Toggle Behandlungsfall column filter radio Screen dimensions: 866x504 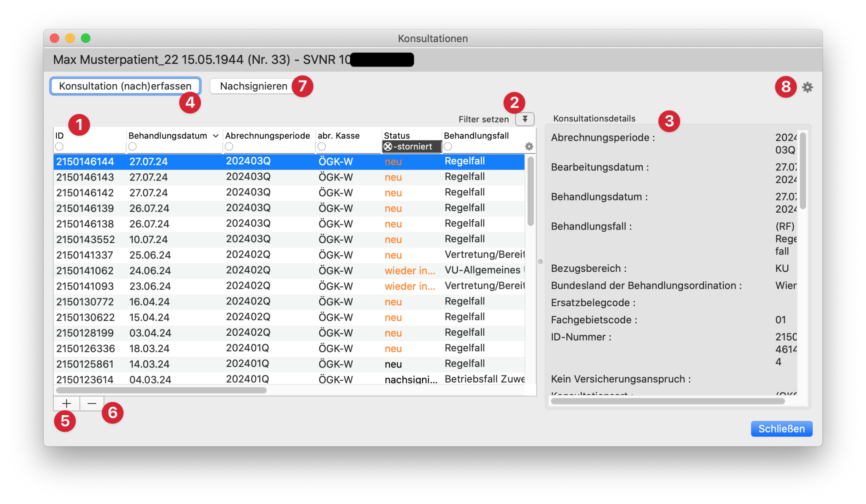click(x=448, y=146)
